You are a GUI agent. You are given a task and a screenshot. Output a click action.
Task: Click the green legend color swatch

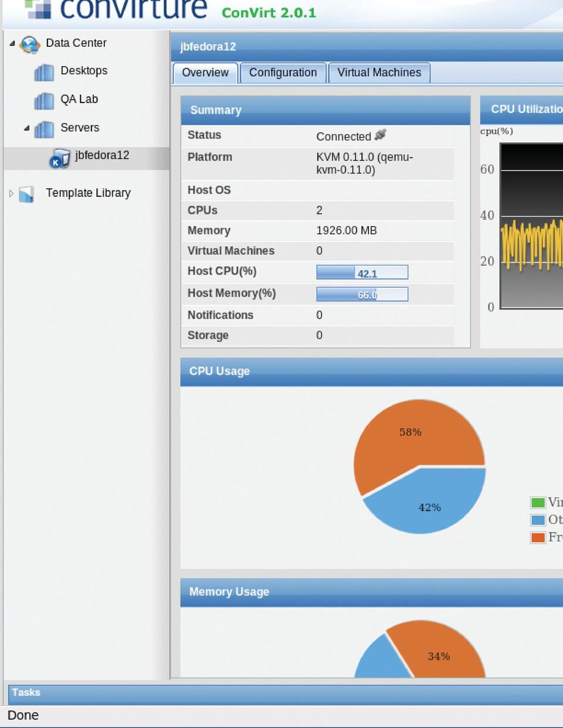(537, 502)
